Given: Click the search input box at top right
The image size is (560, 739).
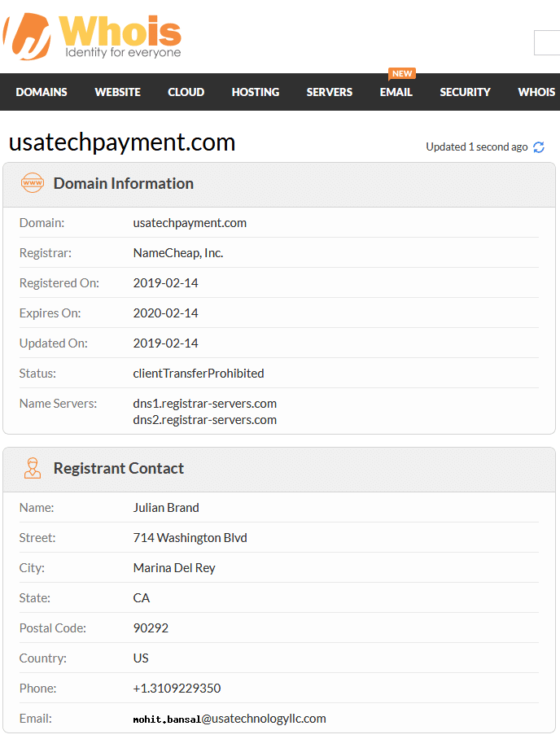Looking at the screenshot, I should (547, 43).
